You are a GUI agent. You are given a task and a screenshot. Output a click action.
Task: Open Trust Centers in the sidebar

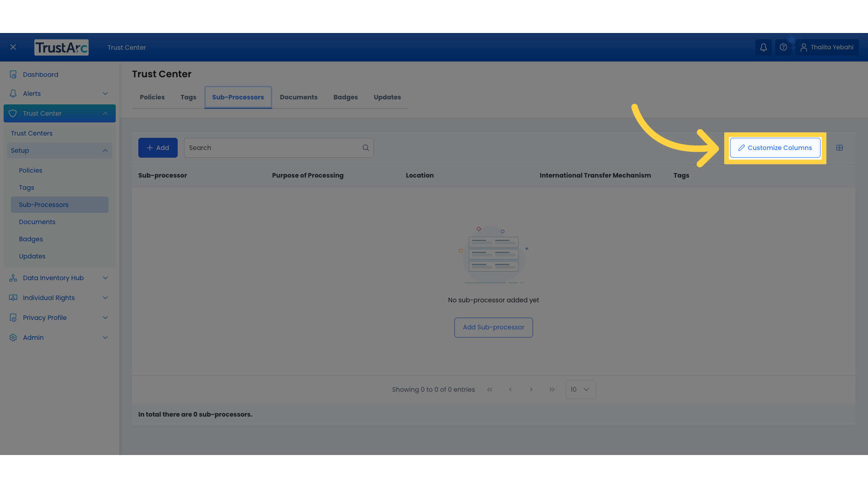pos(32,133)
